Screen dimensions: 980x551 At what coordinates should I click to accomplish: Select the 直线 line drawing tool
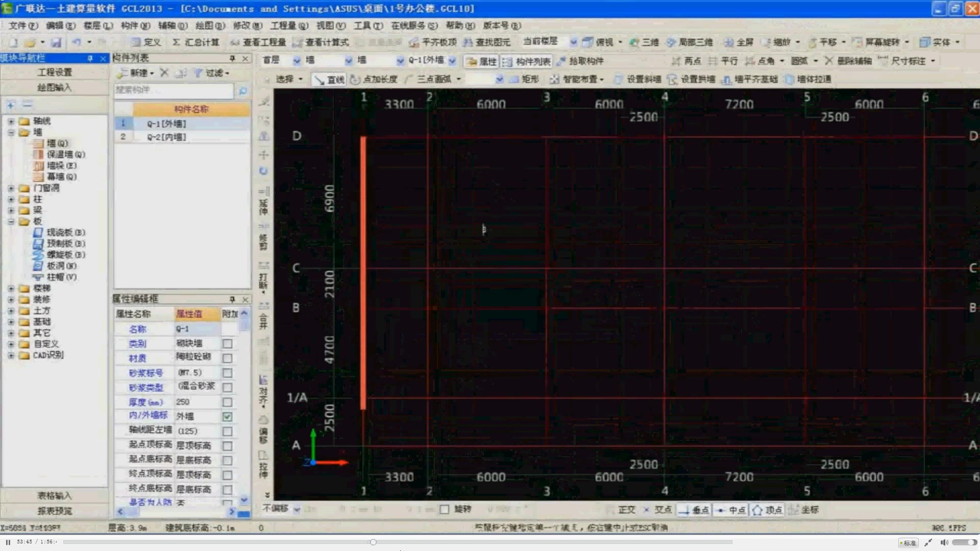(x=329, y=80)
